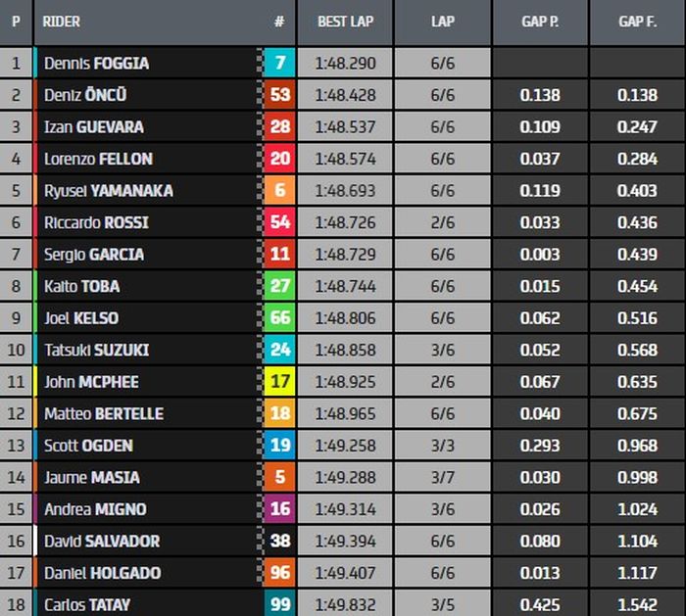
Task: Click the pink number 54 badge
Action: 279,222
